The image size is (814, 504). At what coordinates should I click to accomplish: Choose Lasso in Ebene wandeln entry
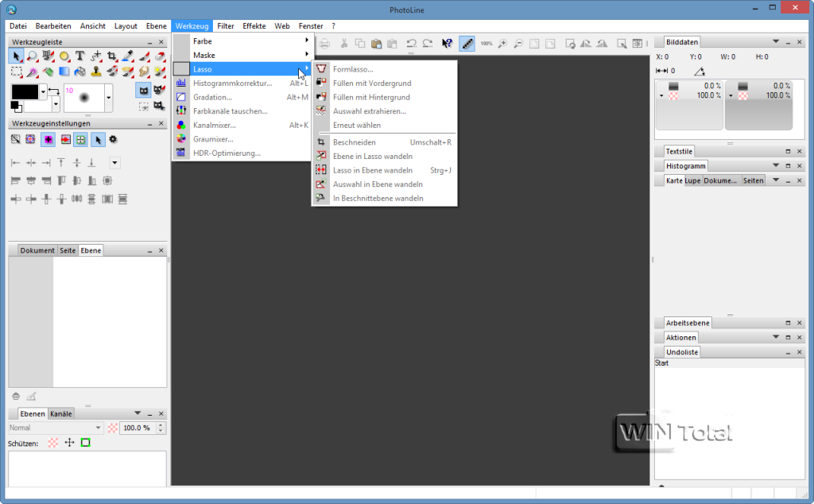384,170
